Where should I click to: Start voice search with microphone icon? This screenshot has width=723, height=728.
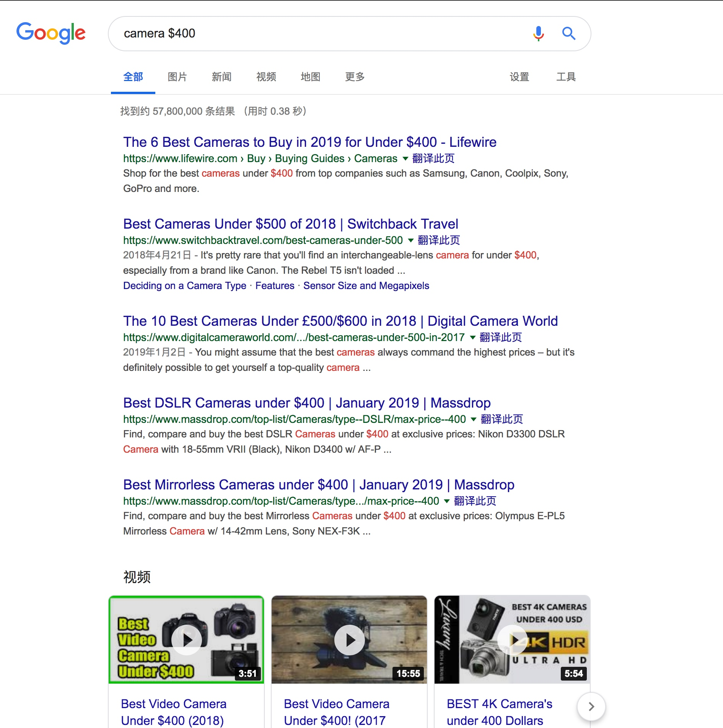coord(538,34)
